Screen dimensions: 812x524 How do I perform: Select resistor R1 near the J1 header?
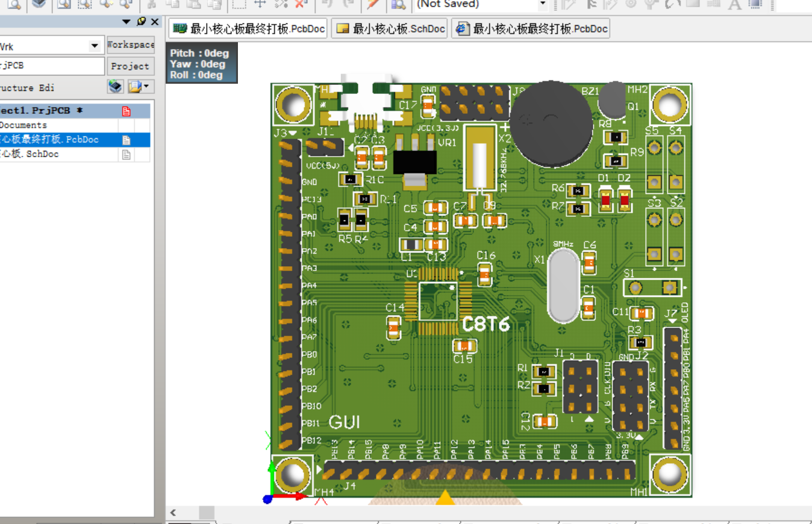click(x=544, y=372)
